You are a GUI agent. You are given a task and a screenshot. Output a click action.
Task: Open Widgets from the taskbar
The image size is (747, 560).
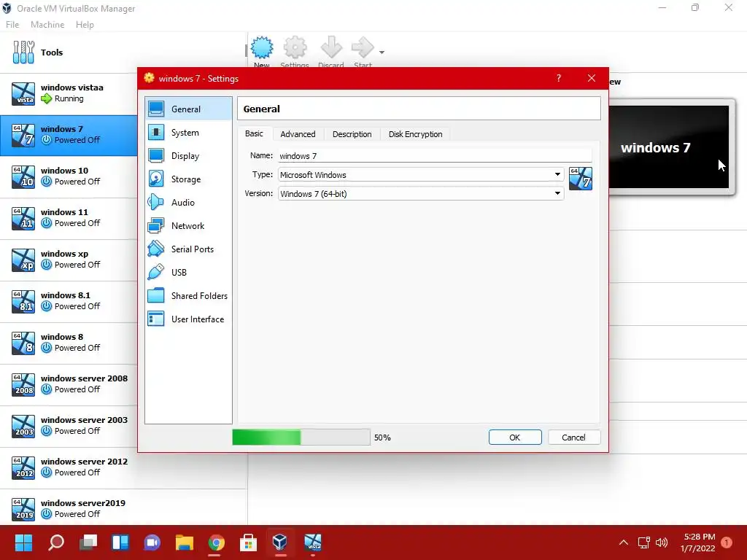(x=120, y=542)
